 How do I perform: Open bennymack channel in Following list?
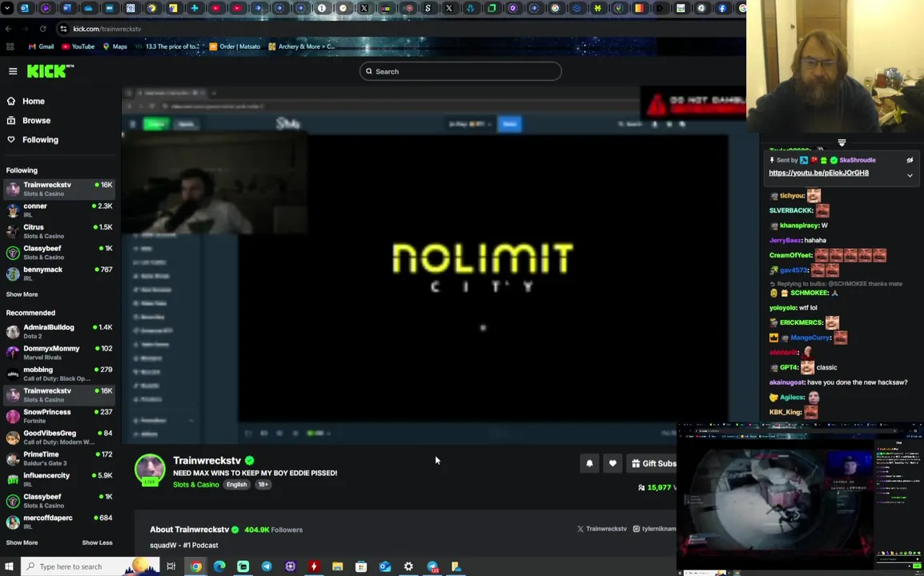tap(59, 274)
